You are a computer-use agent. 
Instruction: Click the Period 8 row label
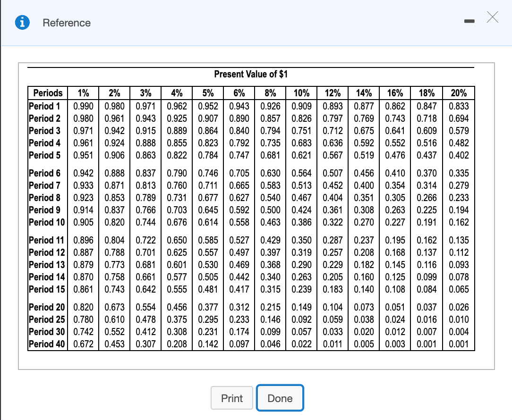(44, 198)
